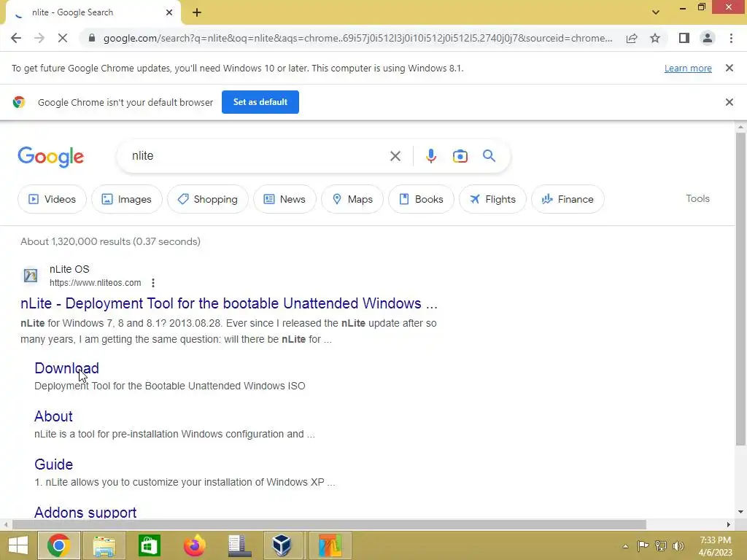Click the horizontal scrollbar thumb
The width and height of the screenshot is (747, 560).
click(x=329, y=524)
